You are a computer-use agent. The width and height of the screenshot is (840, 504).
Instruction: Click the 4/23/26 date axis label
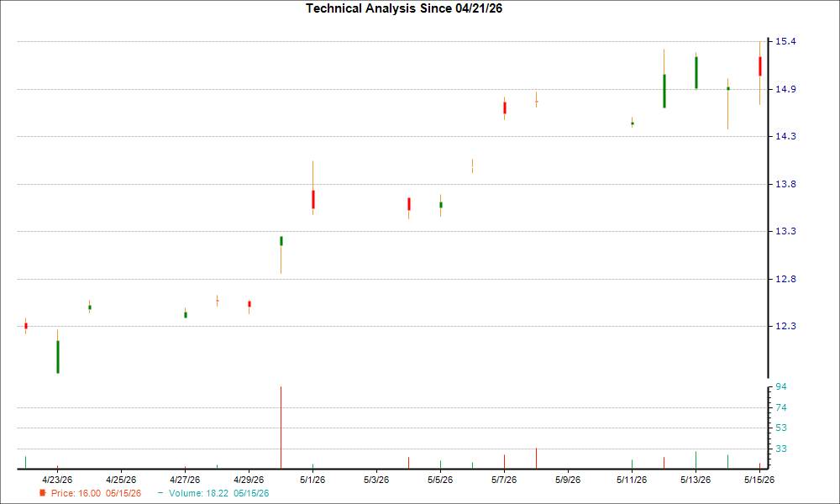(57, 480)
